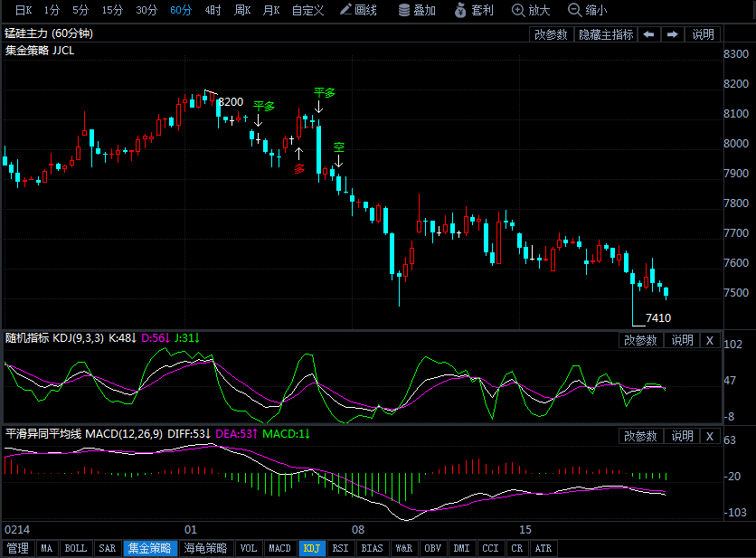Screen dimensions: 756x558
Task: Click 隐藏主指标 to hide main indicator
Action: coord(606,34)
